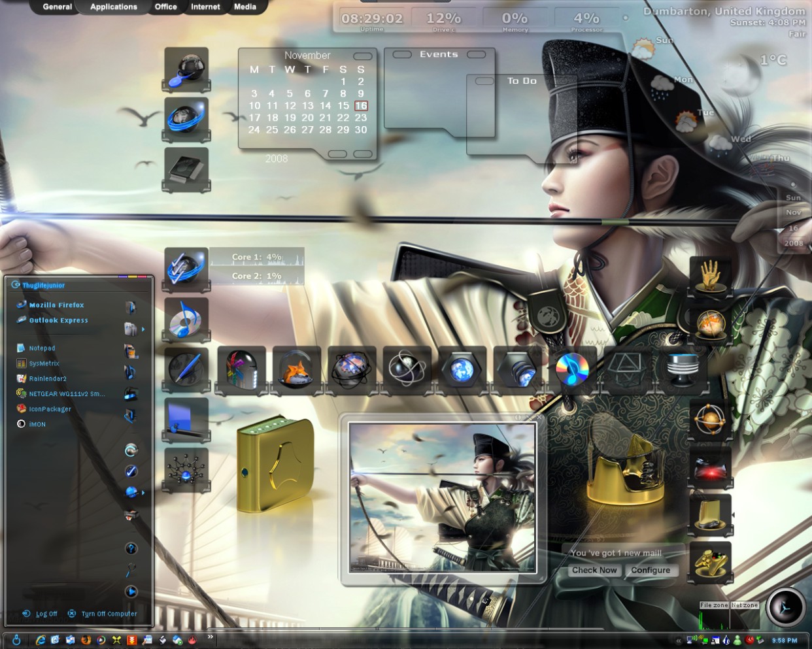Launch iMON from the start menu
The width and height of the screenshot is (812, 649).
[31, 424]
